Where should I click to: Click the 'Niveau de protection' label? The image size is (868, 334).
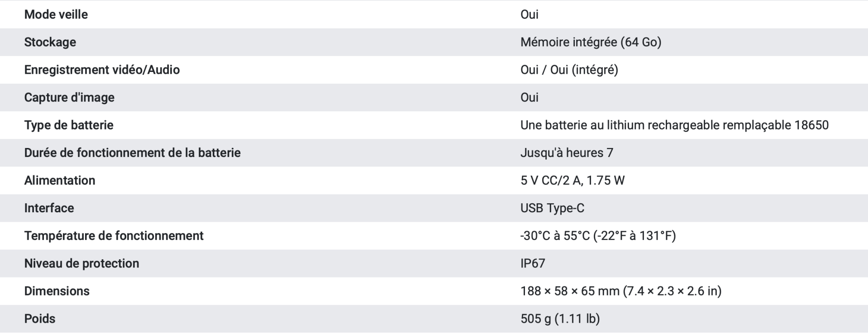click(81, 263)
